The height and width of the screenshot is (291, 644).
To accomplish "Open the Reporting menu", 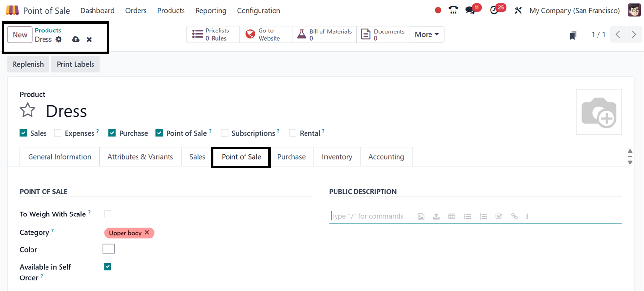I will 211,10.
